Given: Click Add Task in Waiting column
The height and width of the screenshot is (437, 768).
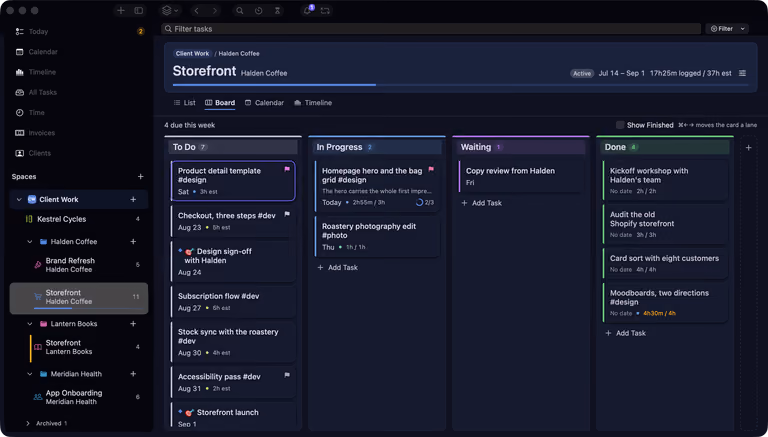Looking at the screenshot, I should (x=481, y=203).
